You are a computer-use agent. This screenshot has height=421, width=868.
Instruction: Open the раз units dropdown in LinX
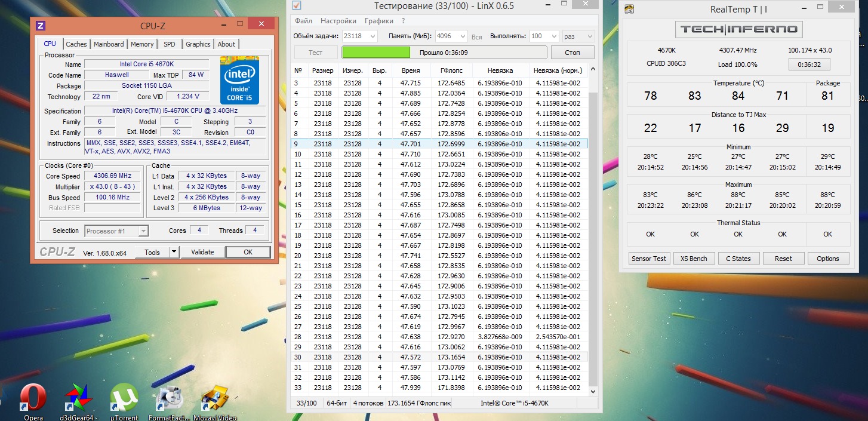pyautogui.click(x=578, y=36)
